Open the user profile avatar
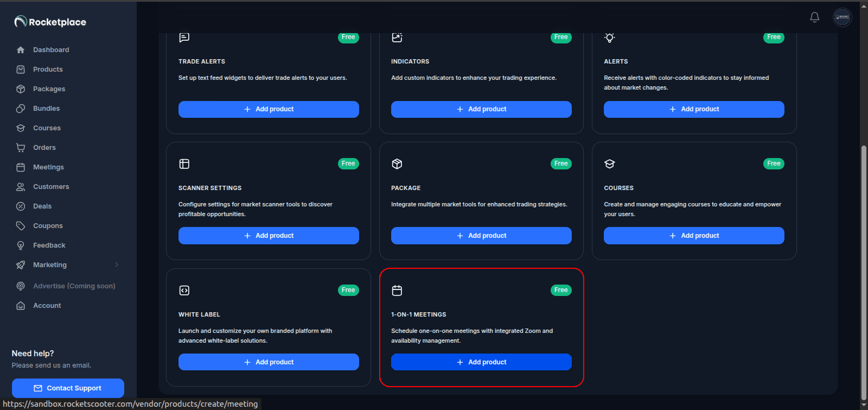 [842, 17]
